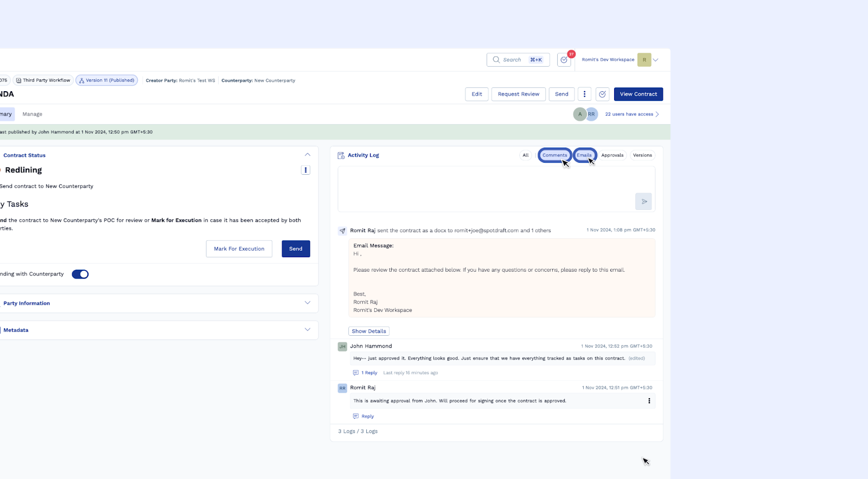868x479 pixels.
Task: Click Mark For Execution button
Action: [x=239, y=249]
